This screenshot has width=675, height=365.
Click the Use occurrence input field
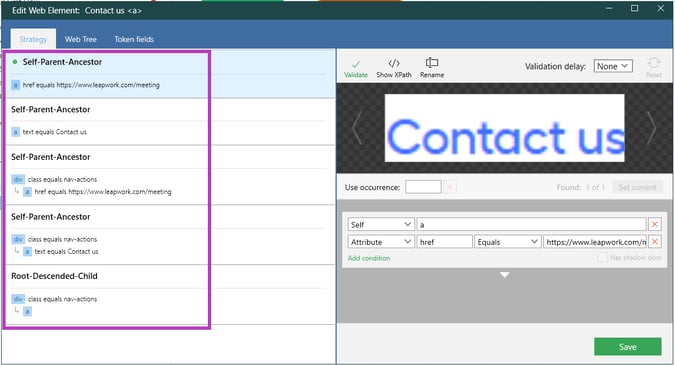(x=423, y=187)
